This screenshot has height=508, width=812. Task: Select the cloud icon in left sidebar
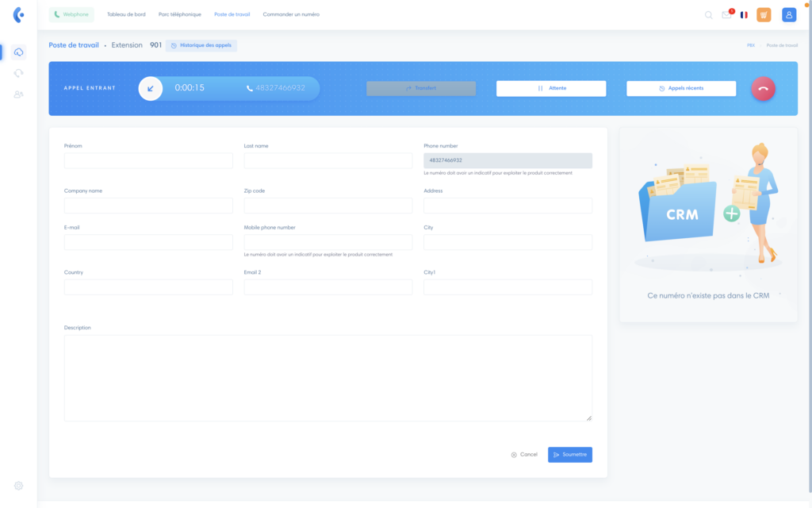click(x=18, y=52)
